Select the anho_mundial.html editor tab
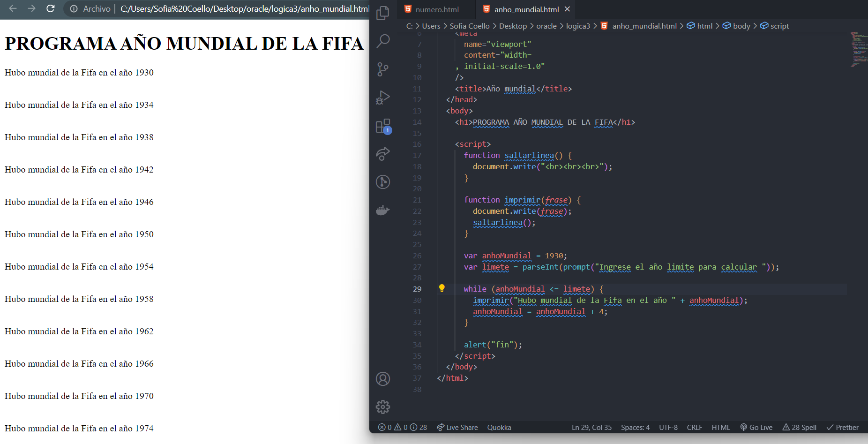 point(526,9)
